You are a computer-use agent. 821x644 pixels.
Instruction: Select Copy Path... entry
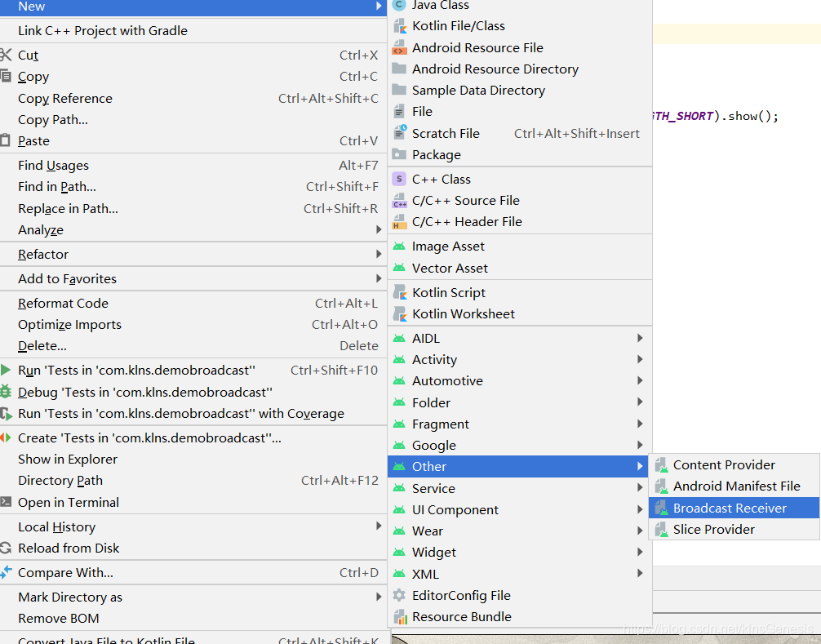193,120
